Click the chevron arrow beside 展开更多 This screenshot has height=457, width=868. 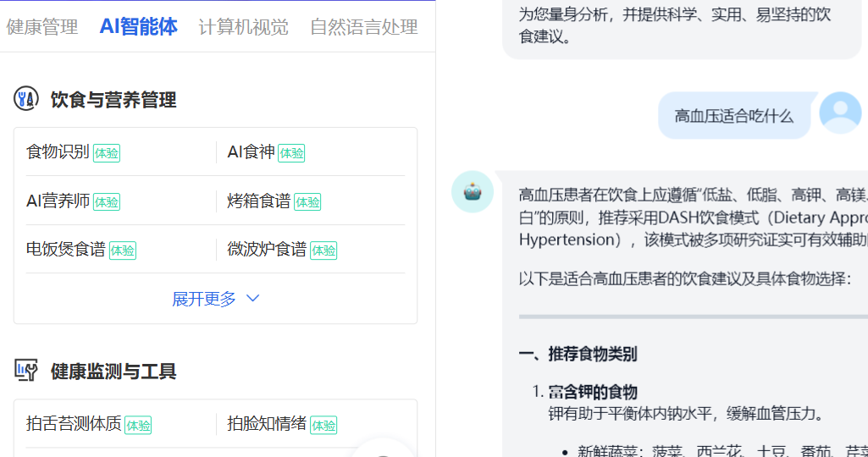[252, 299]
